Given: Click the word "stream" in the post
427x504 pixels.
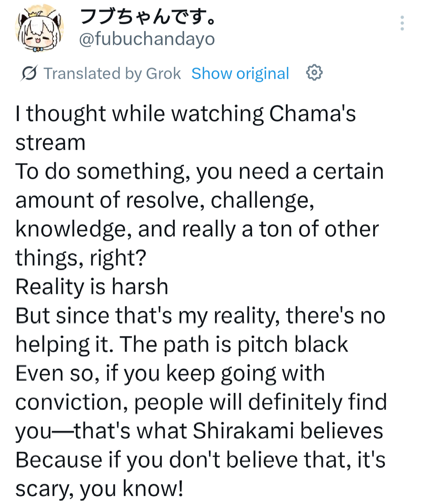Looking at the screenshot, I should 50,143.
